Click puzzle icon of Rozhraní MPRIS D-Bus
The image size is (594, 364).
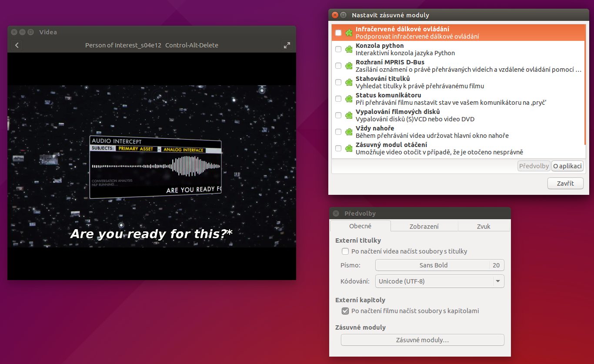(x=349, y=66)
